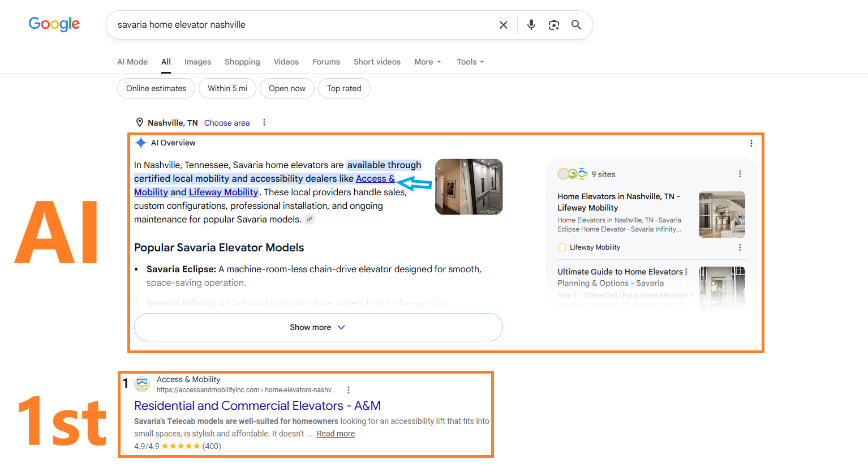Image resolution: width=868 pixels, height=467 pixels.
Task: Open the Google logo homepage
Action: pos(54,24)
